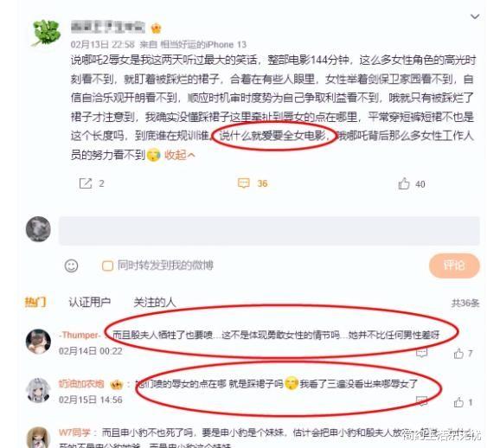Image resolution: width=487 pixels, height=448 pixels.
Task: Open comments via the 36 comment icon
Action: 244,183
